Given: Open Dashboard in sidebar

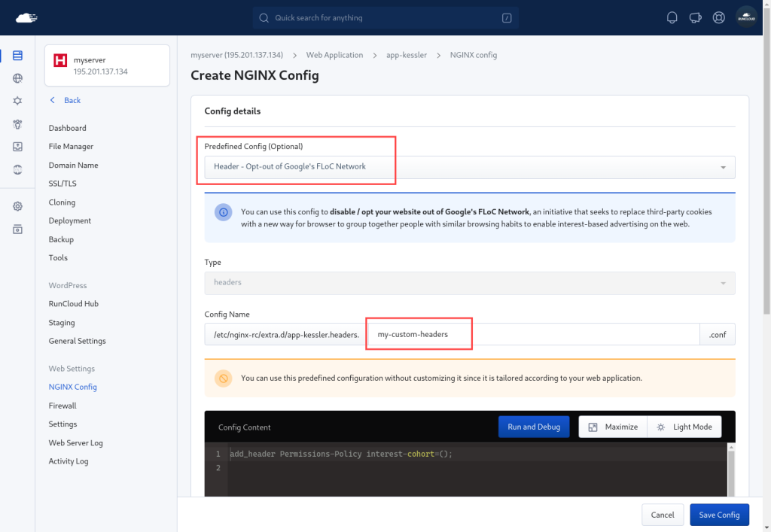Looking at the screenshot, I should click(67, 128).
